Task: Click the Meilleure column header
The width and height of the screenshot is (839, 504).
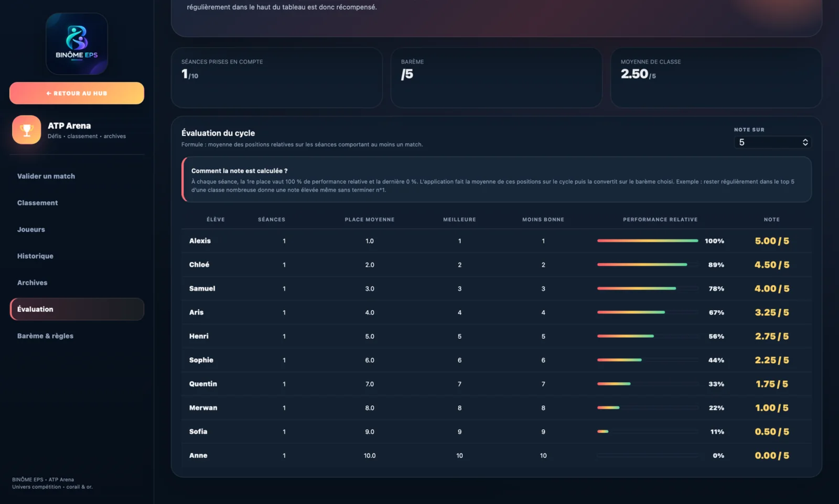Action: click(x=459, y=220)
